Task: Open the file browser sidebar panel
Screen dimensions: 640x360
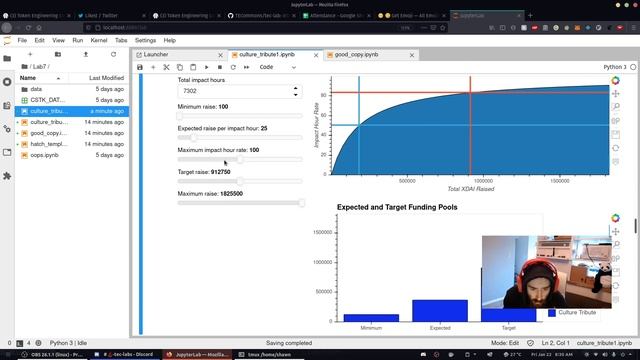Action: [x=7, y=58]
